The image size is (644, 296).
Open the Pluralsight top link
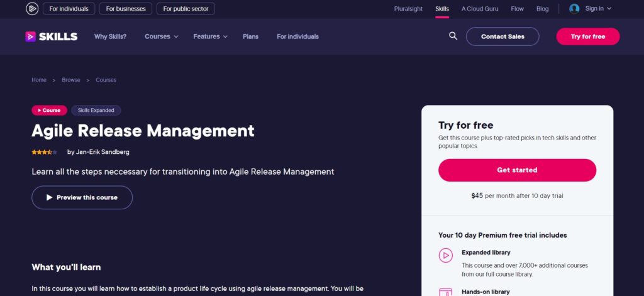408,9
